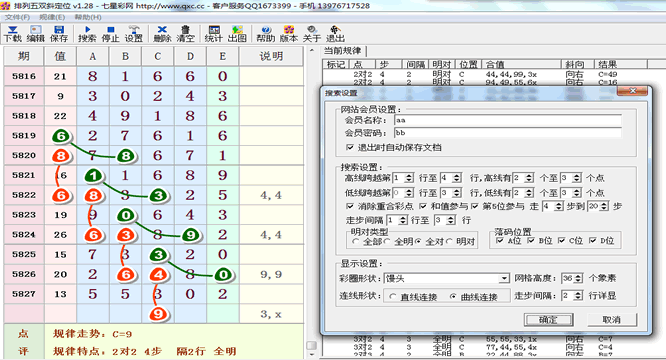Open the 文件(F) menu
The image size is (666, 360).
click(x=17, y=17)
